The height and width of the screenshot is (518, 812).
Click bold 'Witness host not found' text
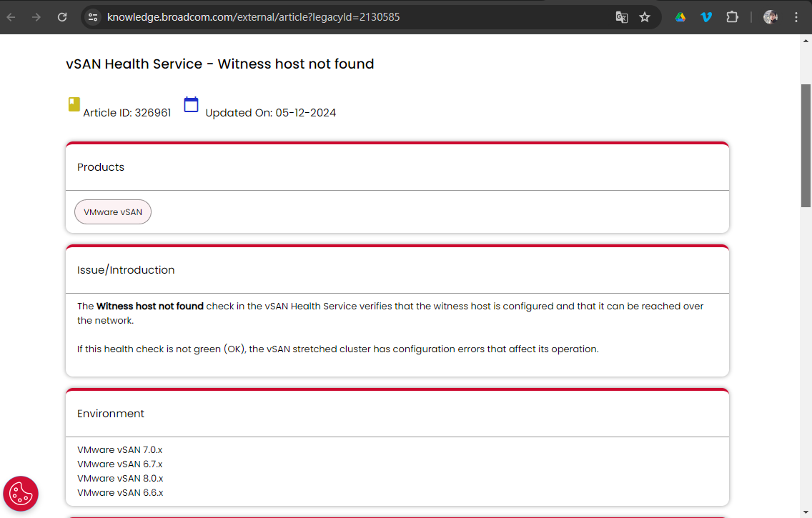(150, 307)
